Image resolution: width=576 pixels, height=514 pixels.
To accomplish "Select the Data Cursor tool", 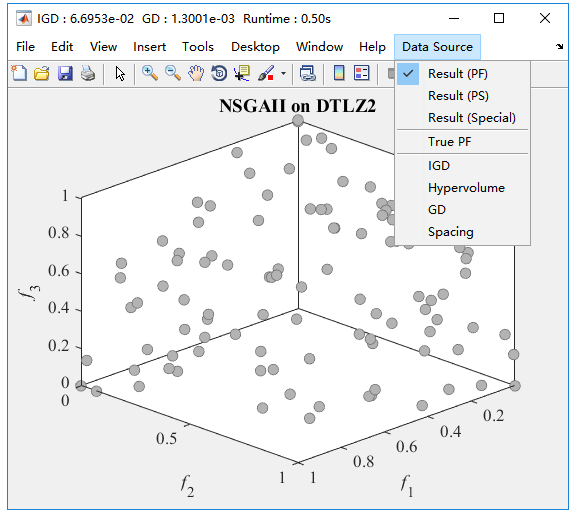I will click(x=242, y=73).
